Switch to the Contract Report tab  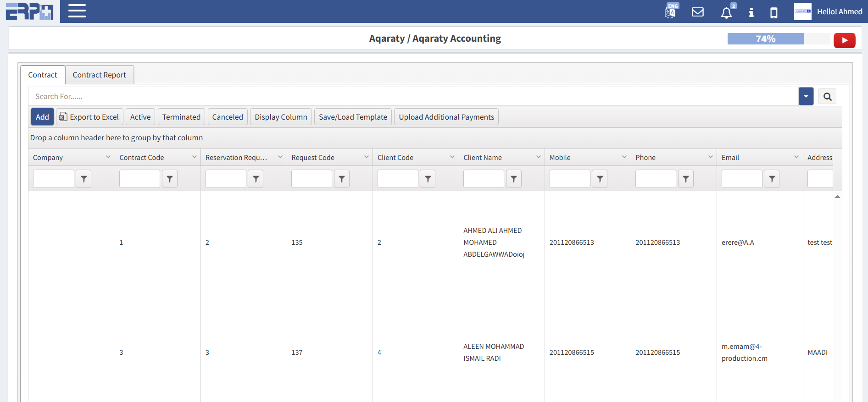tap(99, 75)
